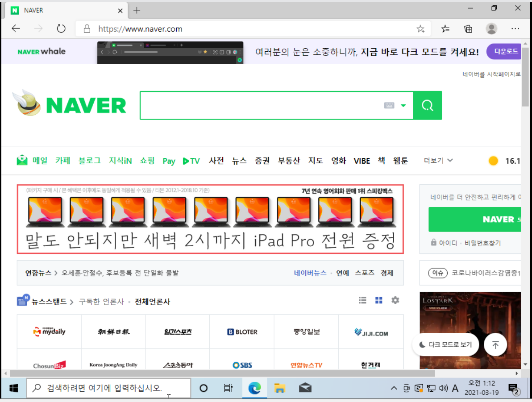Open the browser profile avatar
532x402 pixels.
[x=491, y=29]
